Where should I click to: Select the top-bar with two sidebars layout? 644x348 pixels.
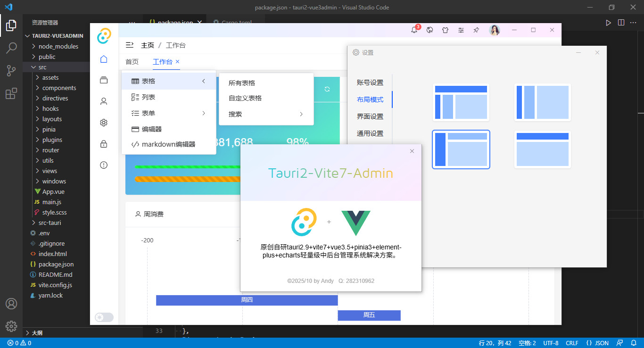[x=461, y=102]
